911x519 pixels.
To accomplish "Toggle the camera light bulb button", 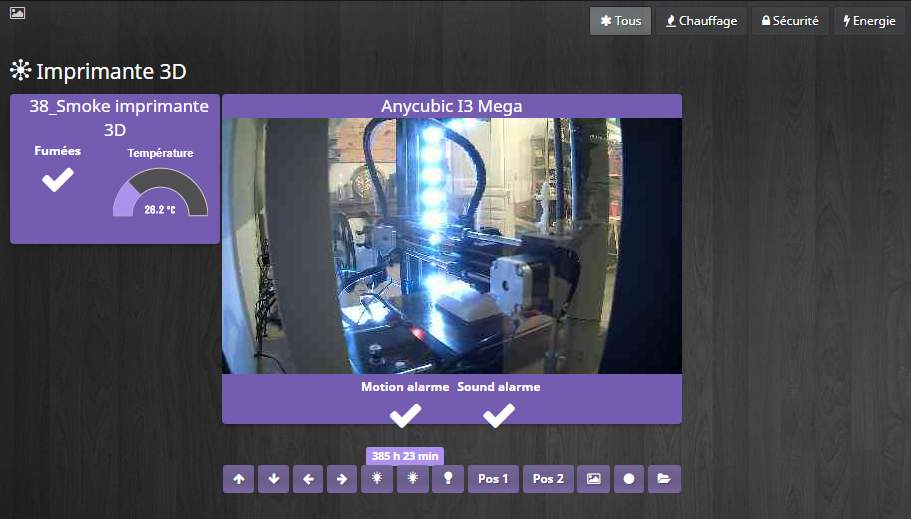I will click(448, 479).
